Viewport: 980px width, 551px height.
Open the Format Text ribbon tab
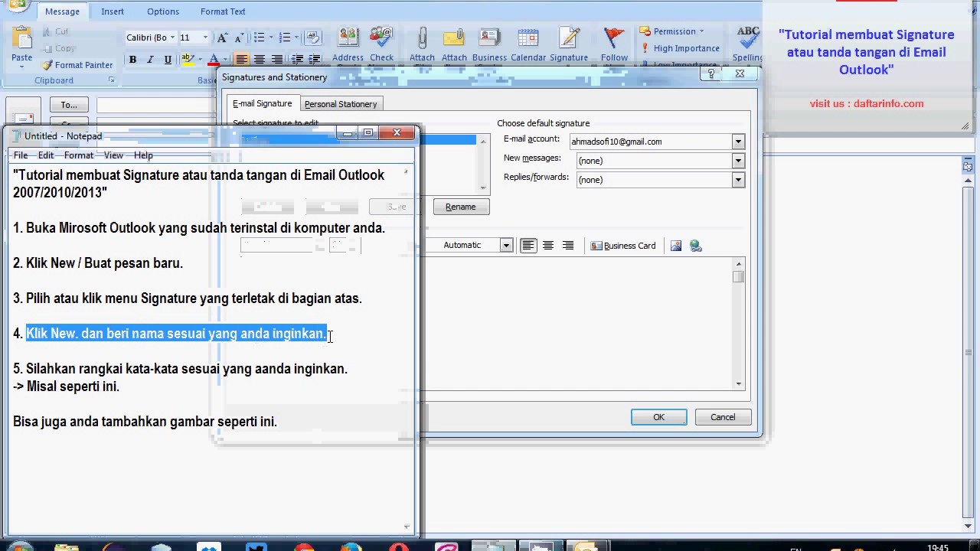click(x=223, y=11)
